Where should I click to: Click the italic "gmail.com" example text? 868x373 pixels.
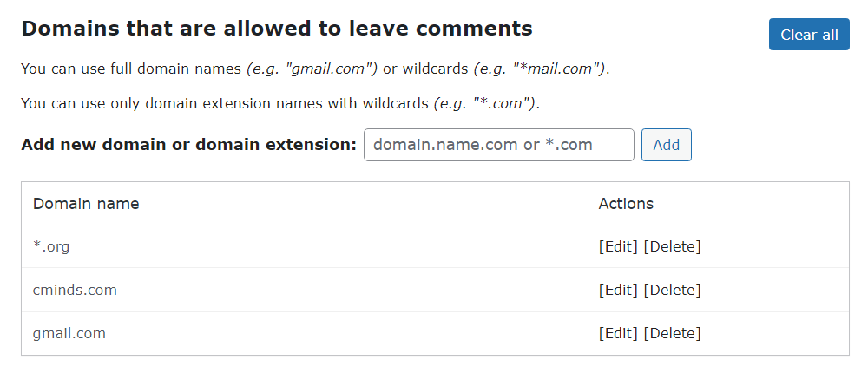coord(312,69)
